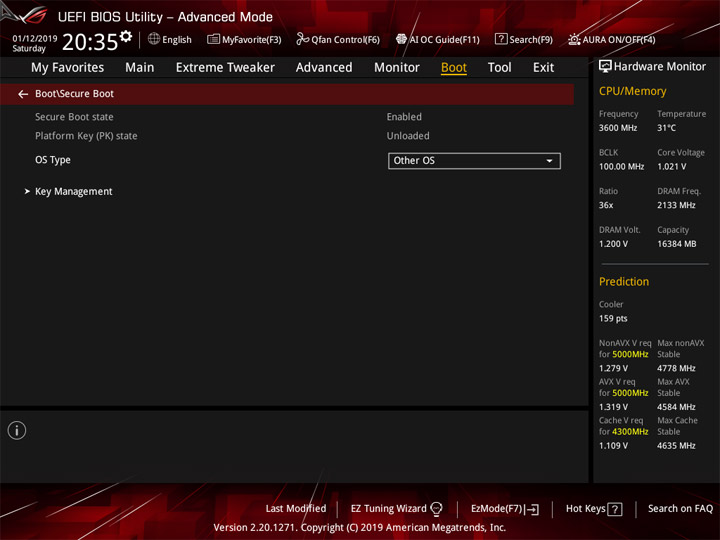Click the '1.279 V' NonAVX voltage value
The image size is (720, 540).
[613, 368]
